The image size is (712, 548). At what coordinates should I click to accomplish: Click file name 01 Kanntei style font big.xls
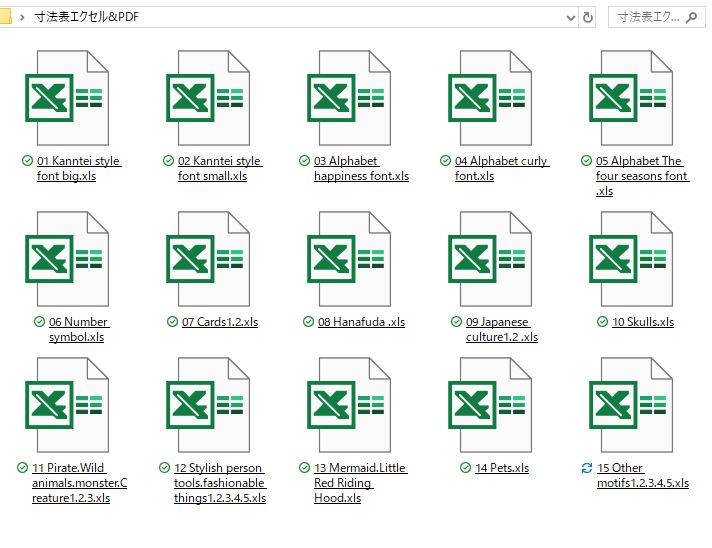point(79,168)
